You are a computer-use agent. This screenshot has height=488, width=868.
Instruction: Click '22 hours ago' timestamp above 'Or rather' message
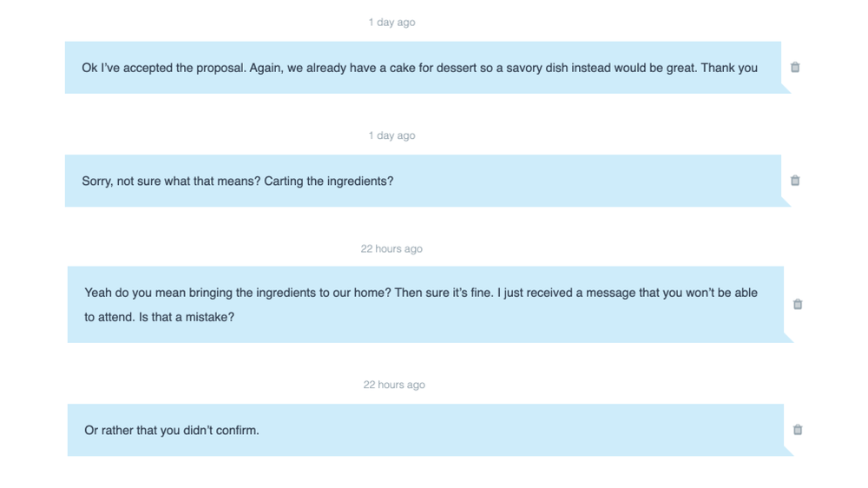(x=394, y=385)
